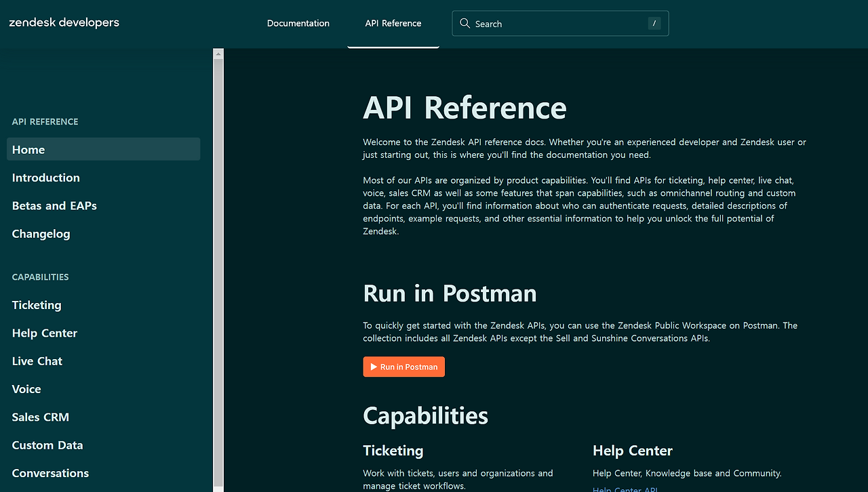
Task: Open Introduction in the sidebar
Action: point(46,178)
